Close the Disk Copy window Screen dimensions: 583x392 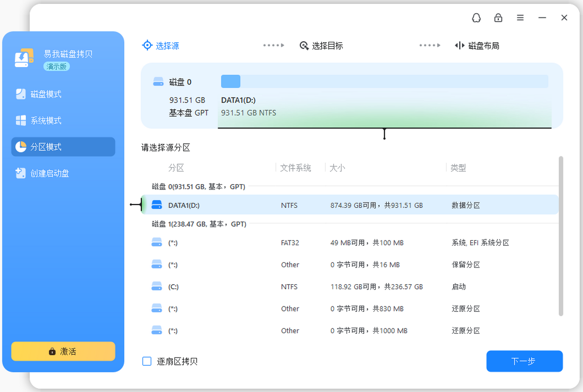click(564, 18)
